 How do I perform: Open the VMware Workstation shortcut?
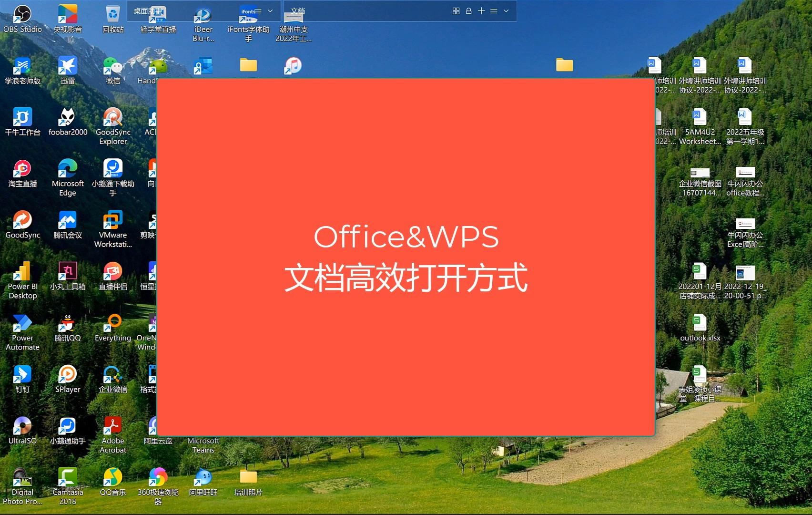click(x=113, y=229)
